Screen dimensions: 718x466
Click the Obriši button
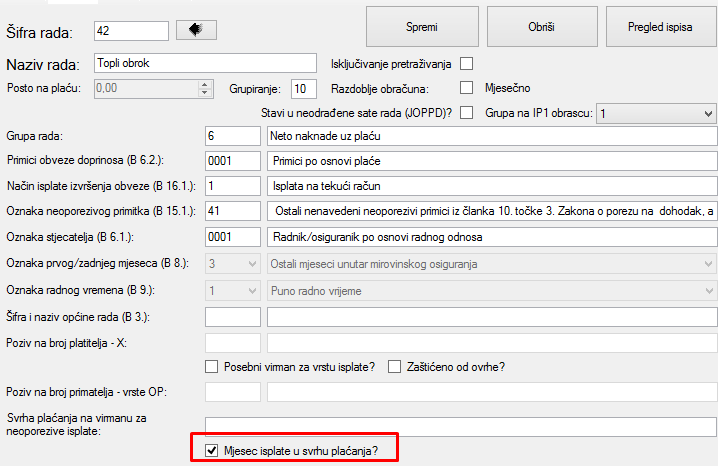pos(541,28)
